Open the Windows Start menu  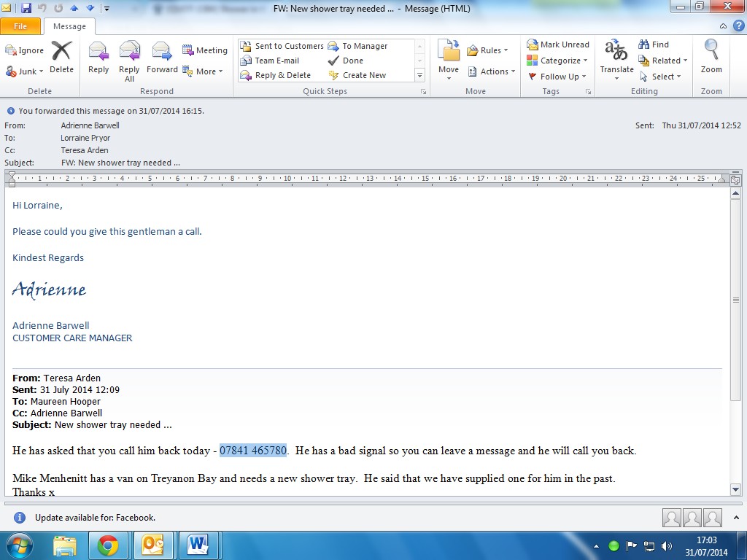[20, 545]
